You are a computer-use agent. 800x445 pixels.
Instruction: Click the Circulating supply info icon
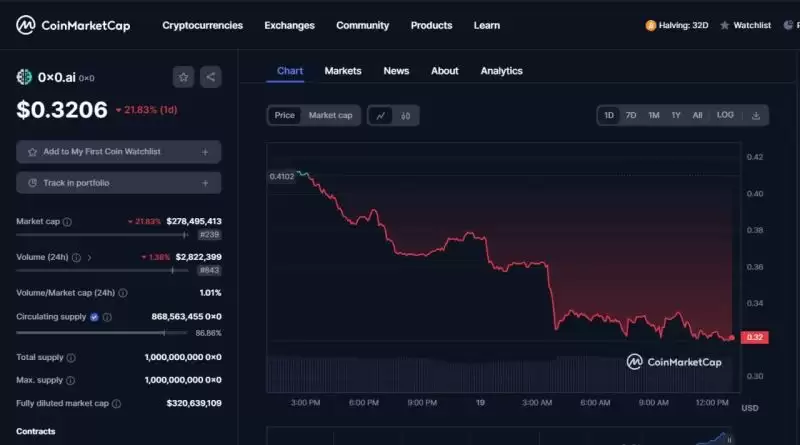click(107, 317)
